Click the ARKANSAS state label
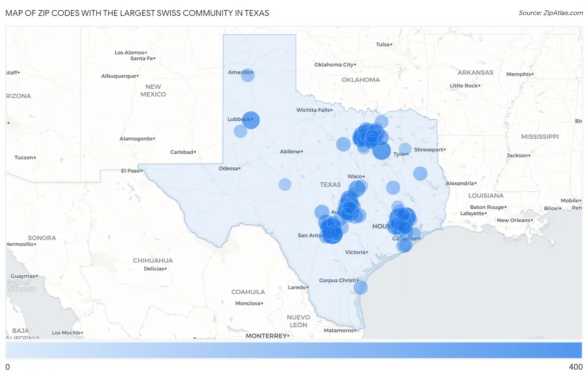The height and width of the screenshot is (376, 588). (x=475, y=72)
